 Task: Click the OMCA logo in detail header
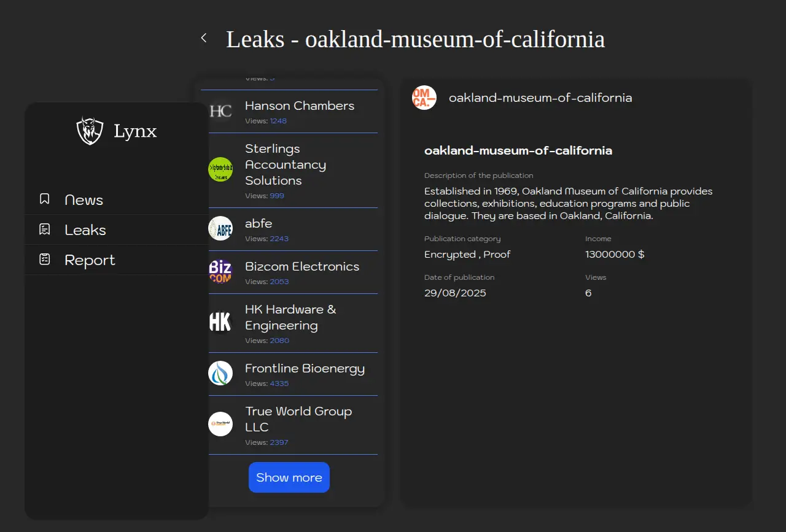click(x=424, y=98)
